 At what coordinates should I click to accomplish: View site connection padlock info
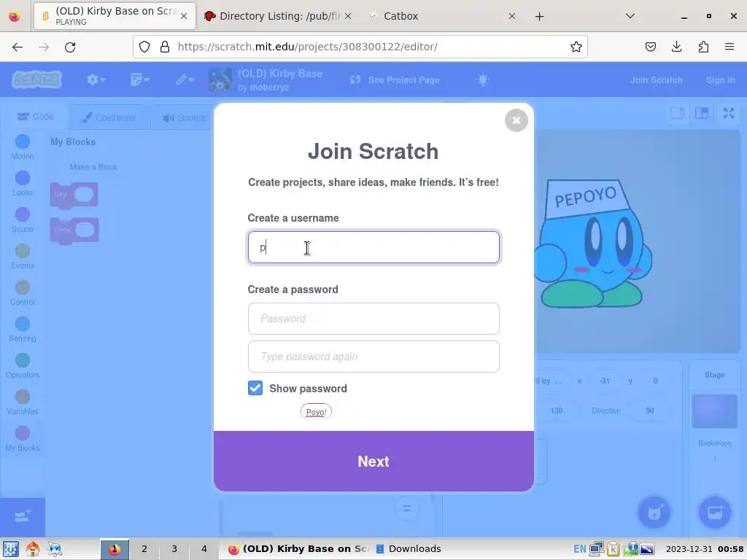click(x=165, y=47)
